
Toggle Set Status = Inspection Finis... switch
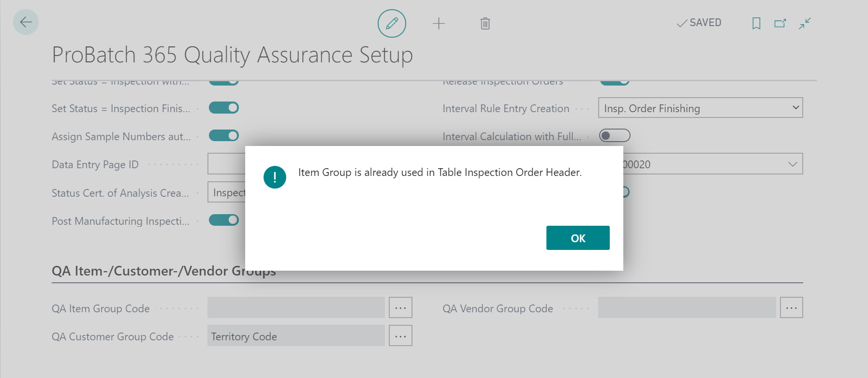coord(224,108)
